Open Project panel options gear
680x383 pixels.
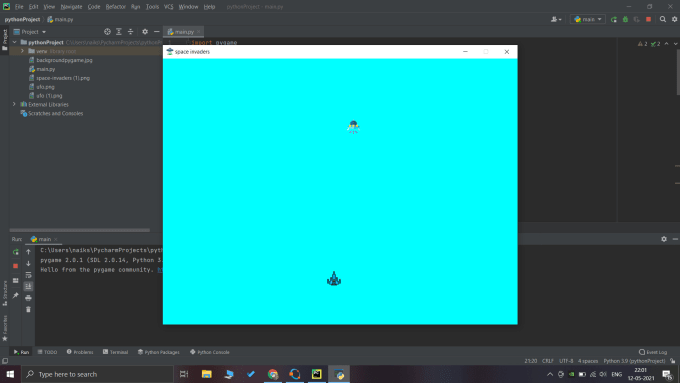(145, 32)
